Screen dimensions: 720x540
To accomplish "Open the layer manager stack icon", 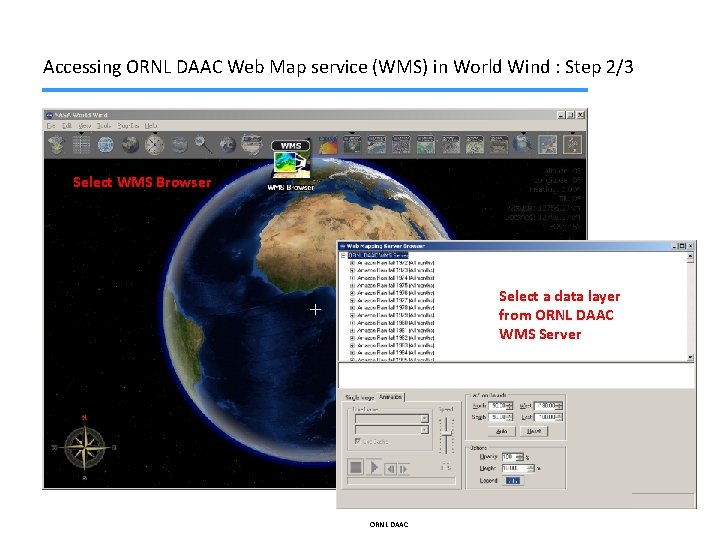I will coord(56,145).
